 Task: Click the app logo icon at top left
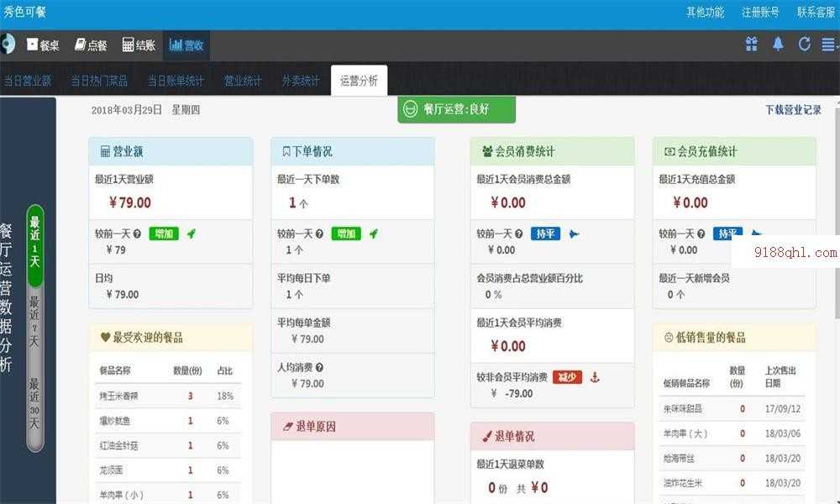[7, 44]
